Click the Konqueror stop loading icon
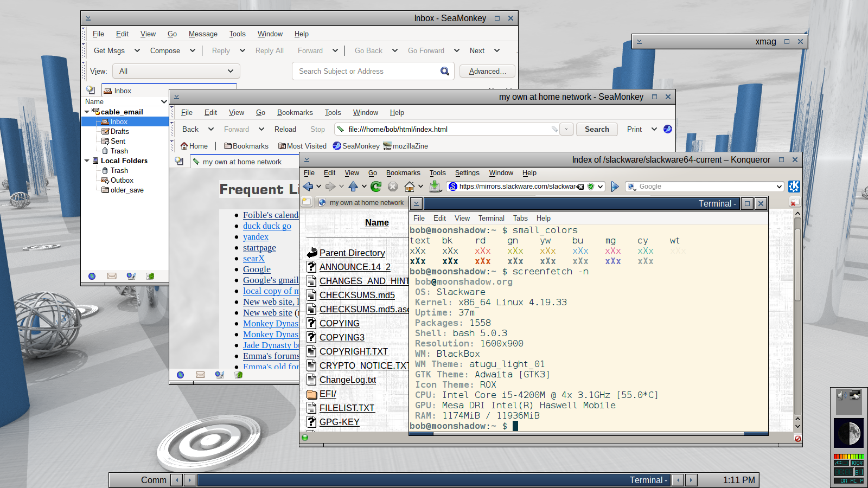This screenshot has width=868, height=488. click(x=393, y=187)
